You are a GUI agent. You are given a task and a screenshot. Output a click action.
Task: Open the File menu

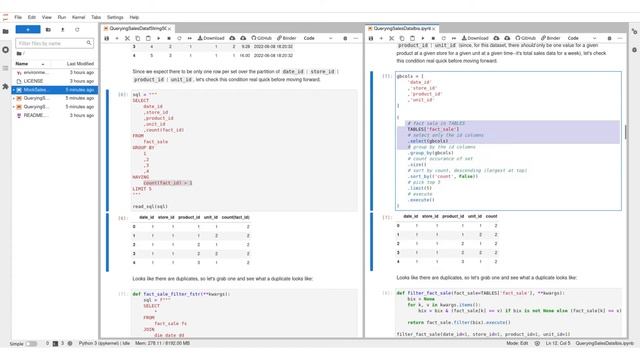[18, 17]
